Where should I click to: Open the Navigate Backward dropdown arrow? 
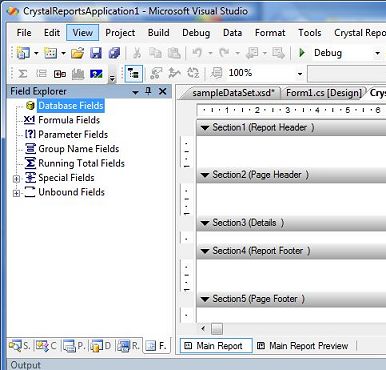[x=264, y=53]
